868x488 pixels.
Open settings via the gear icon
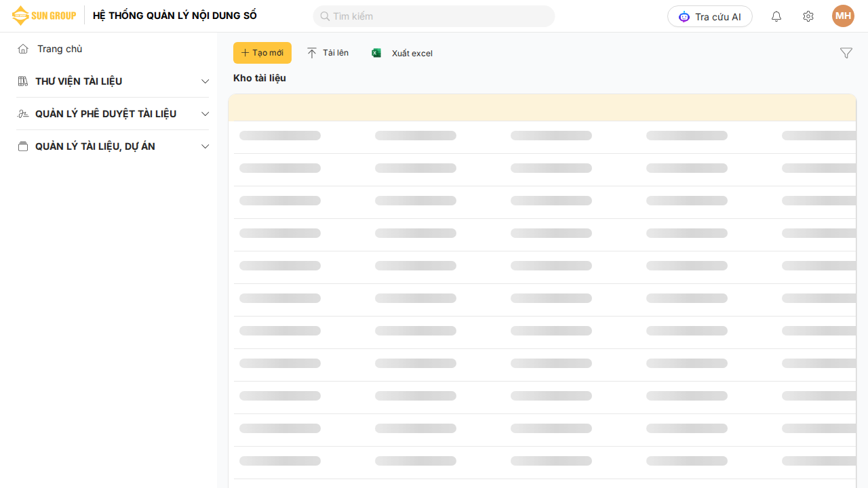[808, 16]
